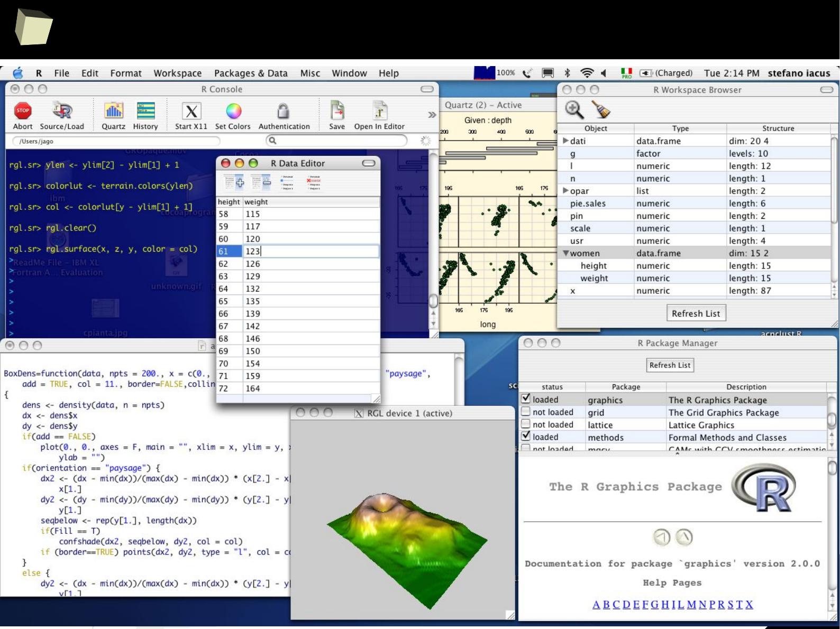The height and width of the screenshot is (629, 840).
Task: Click the delete row icon in Data Editor
Action: [x=314, y=182]
